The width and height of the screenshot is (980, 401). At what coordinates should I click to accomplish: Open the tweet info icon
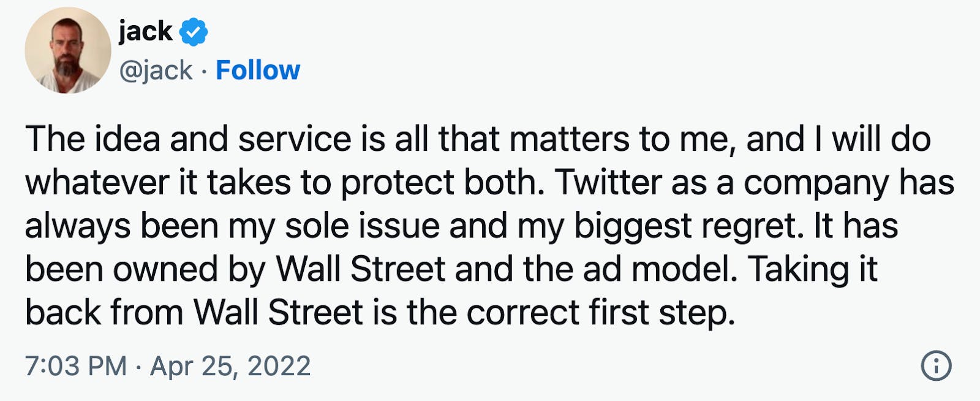(x=936, y=366)
